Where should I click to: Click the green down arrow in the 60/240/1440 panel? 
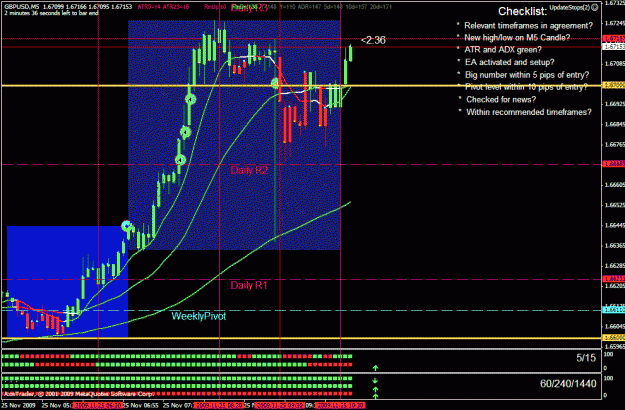pyautogui.click(x=375, y=381)
